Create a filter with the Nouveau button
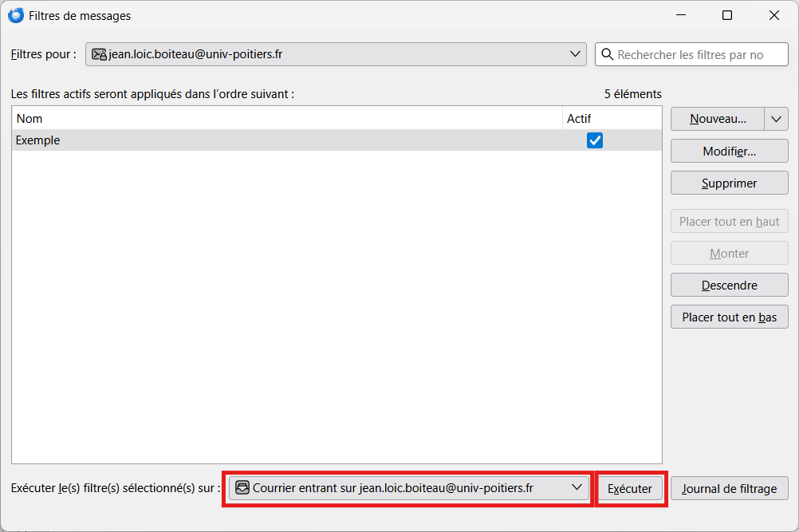Image resolution: width=799 pixels, height=532 pixels. tap(718, 119)
